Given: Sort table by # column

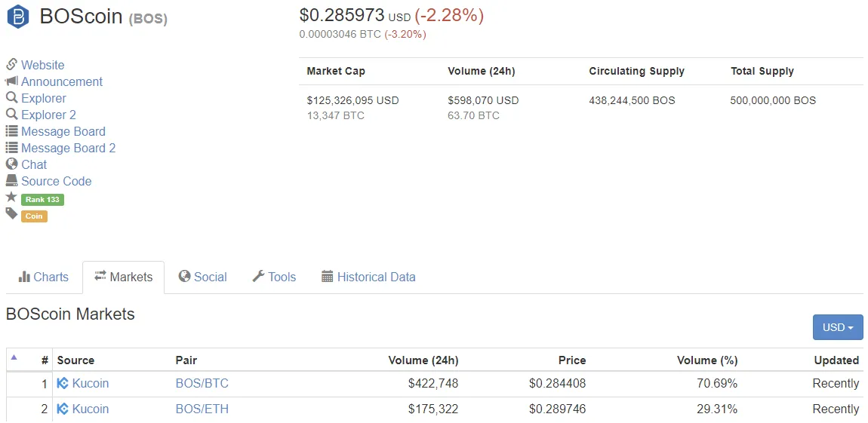Looking at the screenshot, I should 45,360.
